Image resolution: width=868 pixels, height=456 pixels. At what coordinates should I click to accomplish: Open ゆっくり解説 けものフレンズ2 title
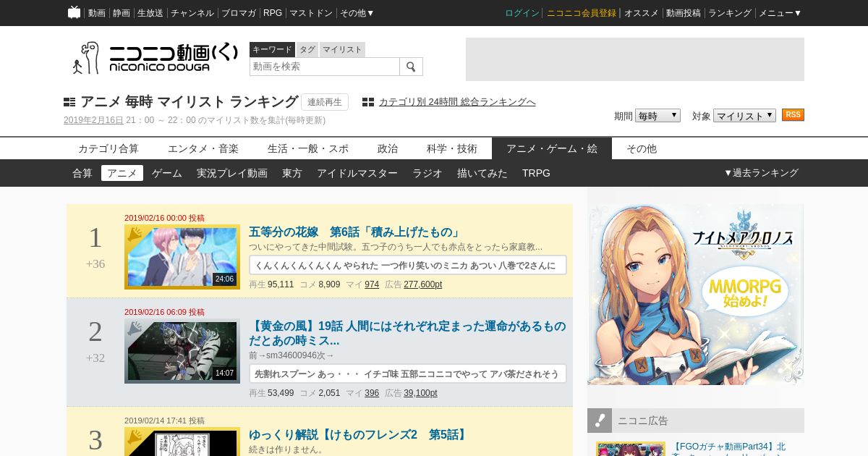pos(359,435)
